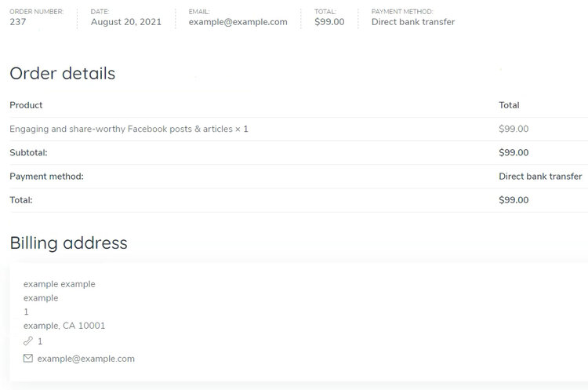The height and width of the screenshot is (390, 588).
Task: Click the envelope email icon
Action: [28, 358]
